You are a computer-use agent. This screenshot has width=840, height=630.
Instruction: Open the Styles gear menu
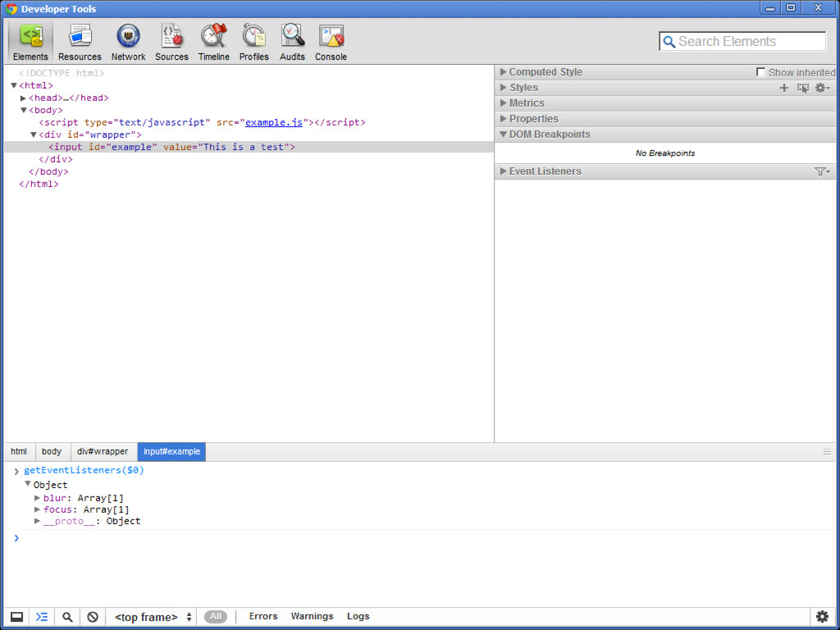tap(822, 87)
